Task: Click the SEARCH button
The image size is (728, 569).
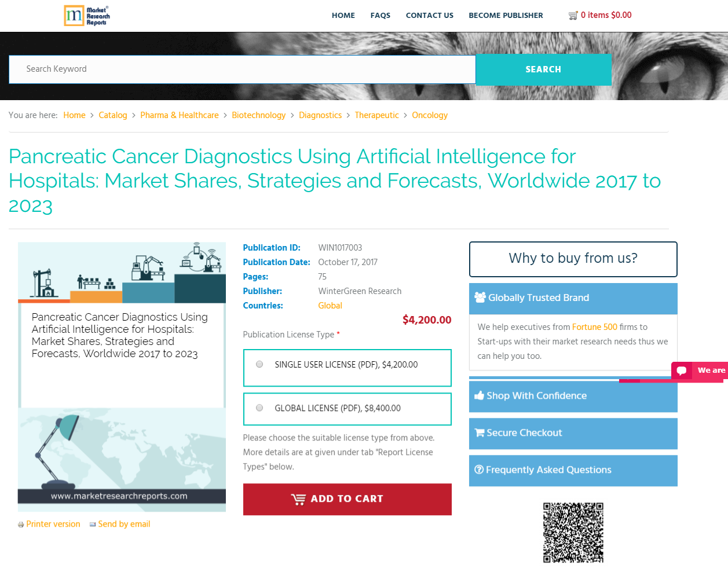Action: click(x=543, y=69)
